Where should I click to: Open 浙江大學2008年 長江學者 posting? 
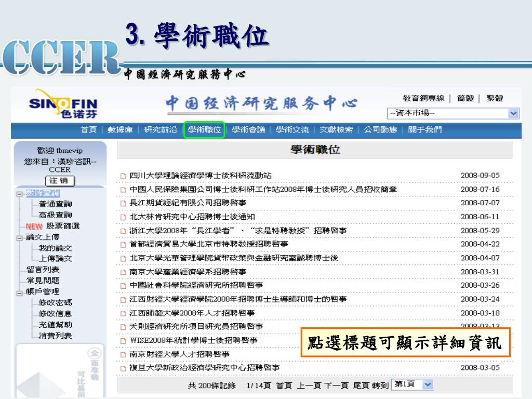pyautogui.click(x=238, y=231)
